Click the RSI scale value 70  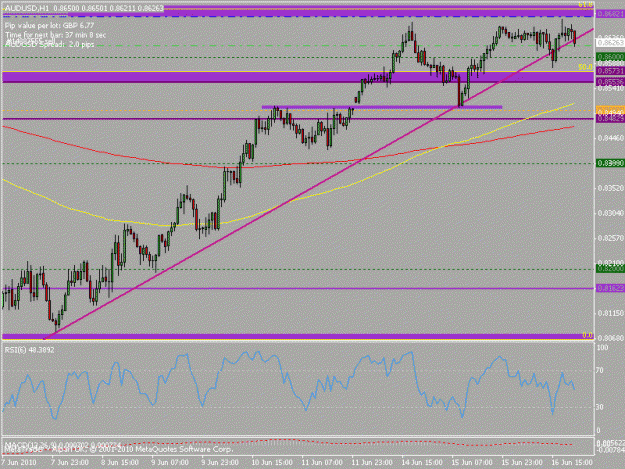click(601, 371)
